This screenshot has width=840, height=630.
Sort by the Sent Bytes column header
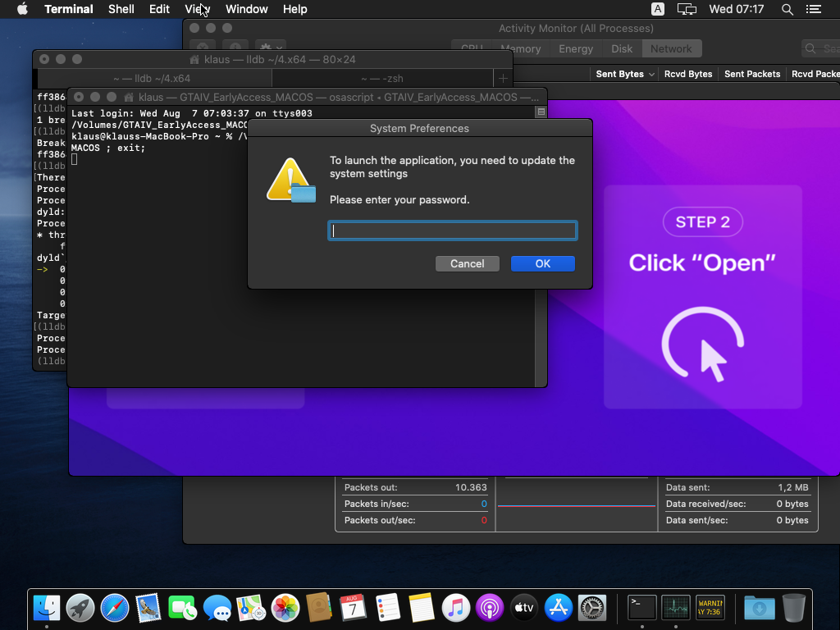(x=619, y=74)
